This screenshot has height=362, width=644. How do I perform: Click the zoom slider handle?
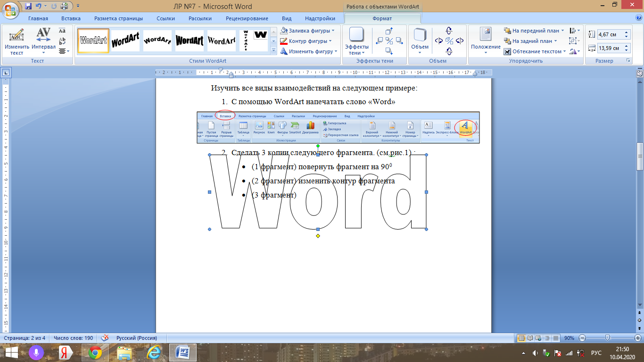607,338
